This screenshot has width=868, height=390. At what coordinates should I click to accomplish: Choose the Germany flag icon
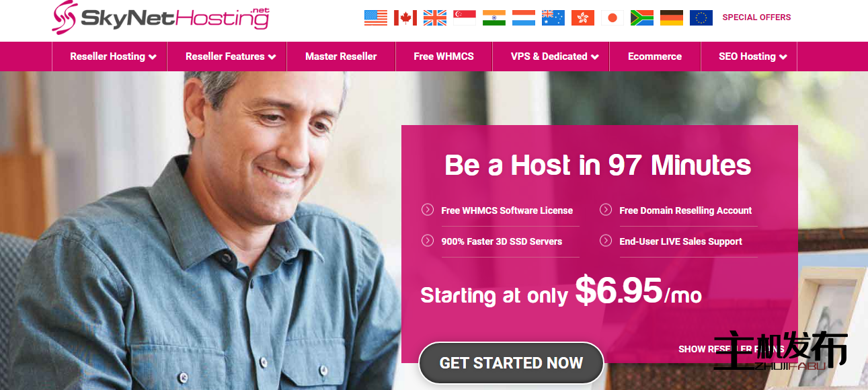[672, 17]
